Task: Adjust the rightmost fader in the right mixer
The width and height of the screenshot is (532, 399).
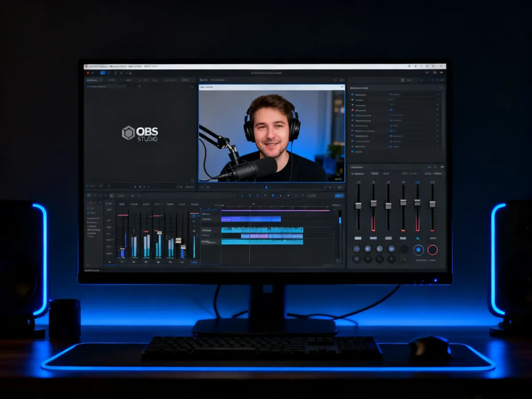Action: coord(432,204)
